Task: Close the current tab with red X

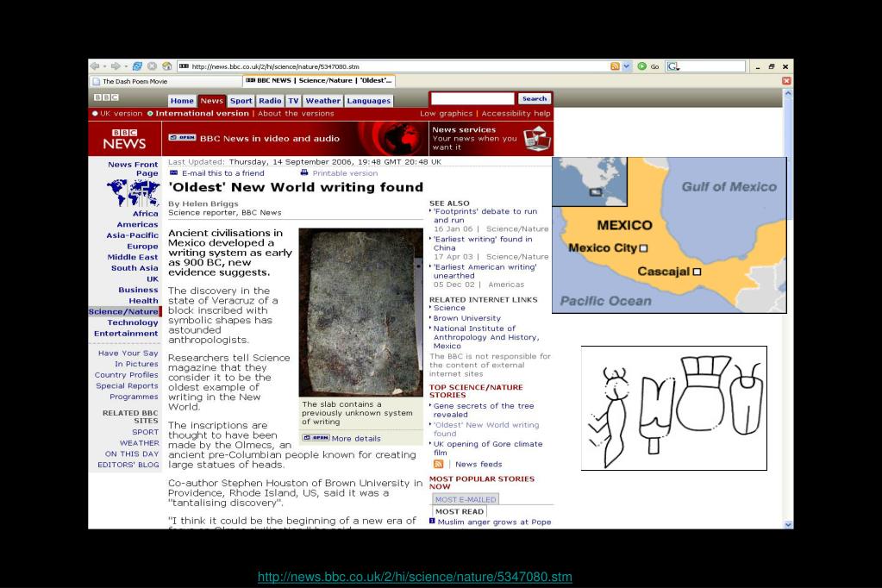Action: click(x=786, y=81)
